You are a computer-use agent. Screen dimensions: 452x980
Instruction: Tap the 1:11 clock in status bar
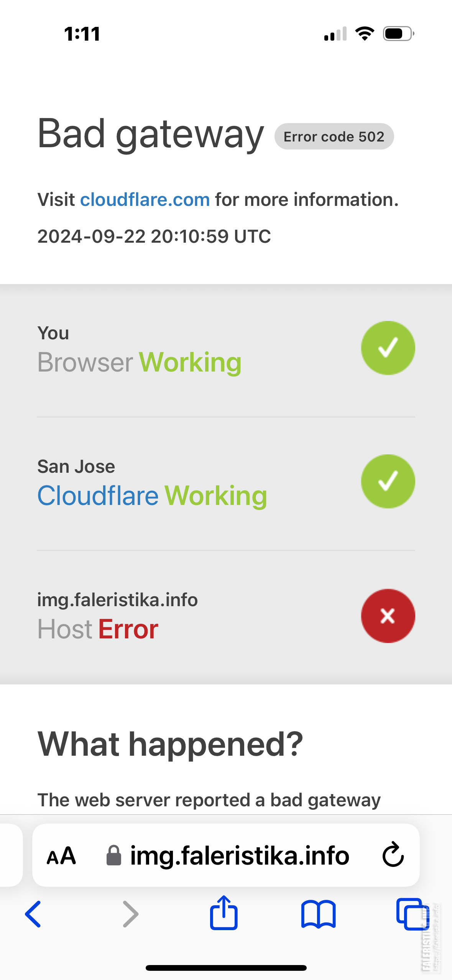point(82,34)
